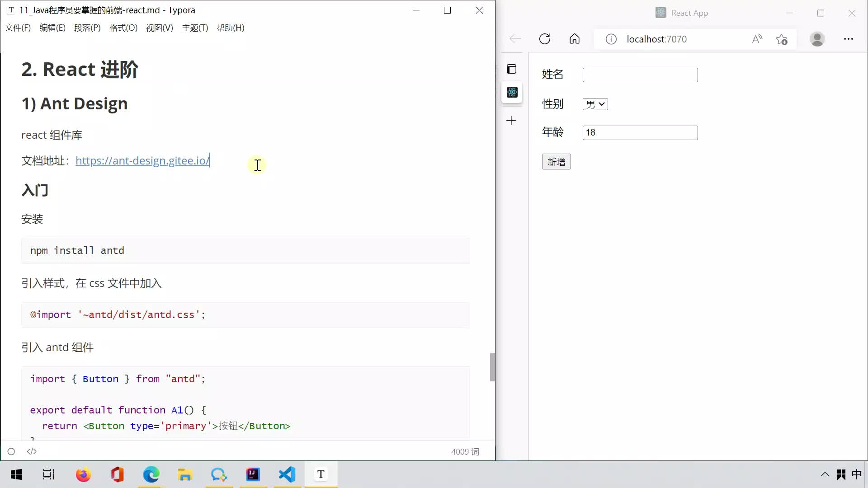Click the Typora vertical scrollbar thumb
This screenshot has width=868, height=488.
pos(492,367)
